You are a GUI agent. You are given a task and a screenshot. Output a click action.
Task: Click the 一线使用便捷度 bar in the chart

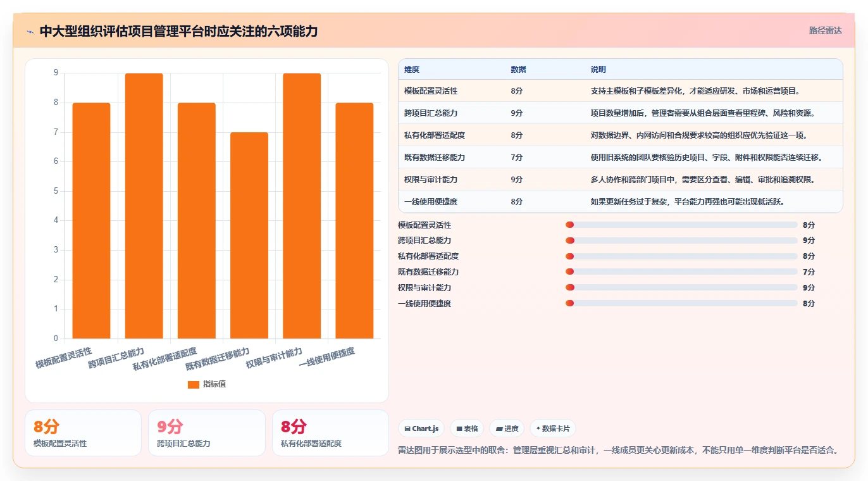[354, 220]
